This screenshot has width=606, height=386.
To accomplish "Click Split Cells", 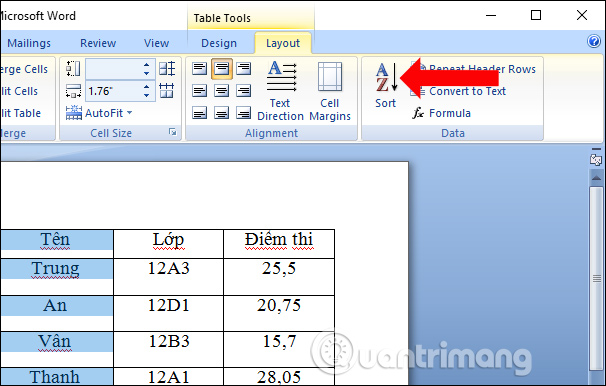I will pos(19,91).
